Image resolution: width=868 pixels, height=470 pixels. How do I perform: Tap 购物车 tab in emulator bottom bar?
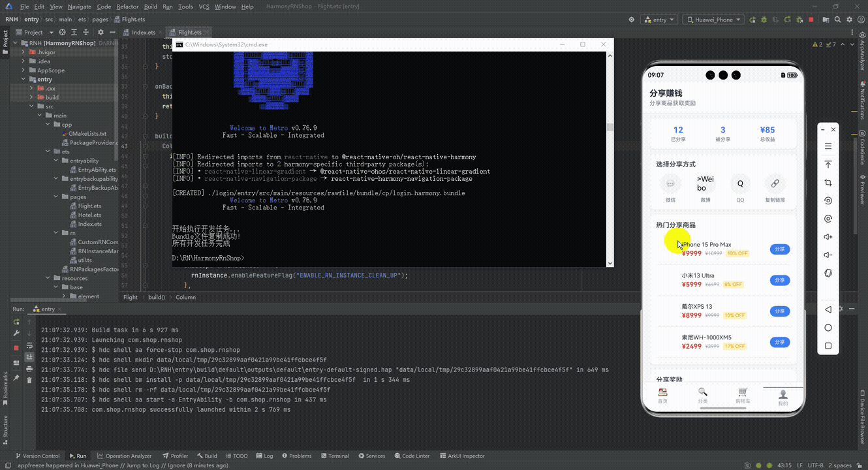[x=743, y=396]
